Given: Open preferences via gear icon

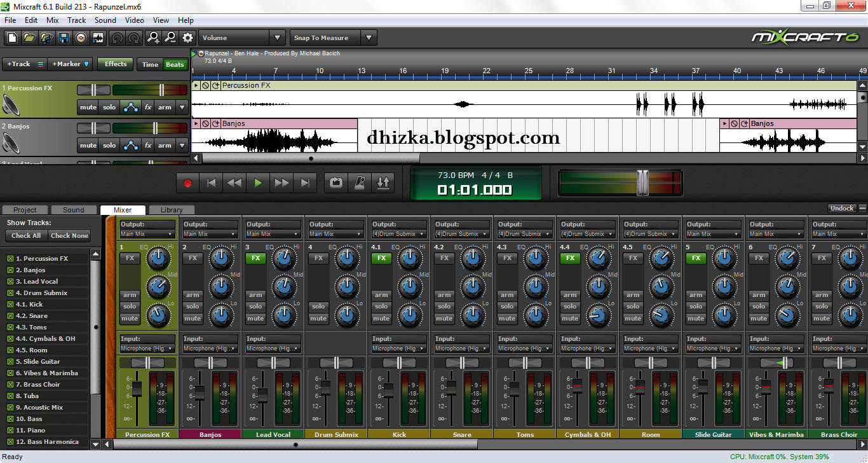Looking at the screenshot, I should coord(187,38).
